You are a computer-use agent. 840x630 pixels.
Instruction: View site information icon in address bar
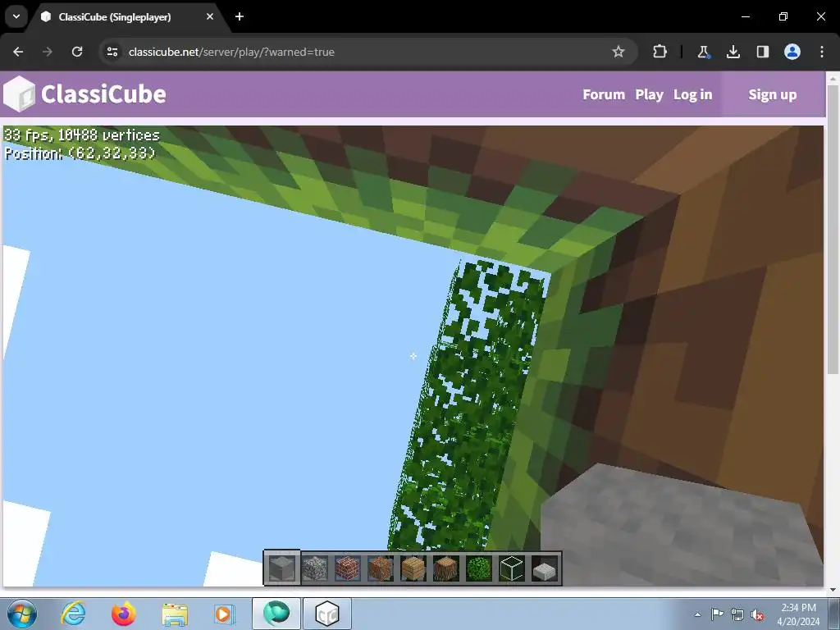pyautogui.click(x=112, y=52)
